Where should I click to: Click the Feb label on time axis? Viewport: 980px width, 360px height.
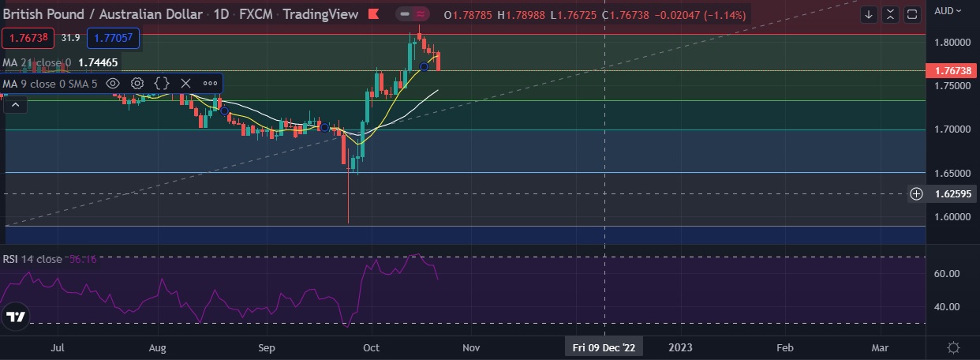(x=785, y=347)
